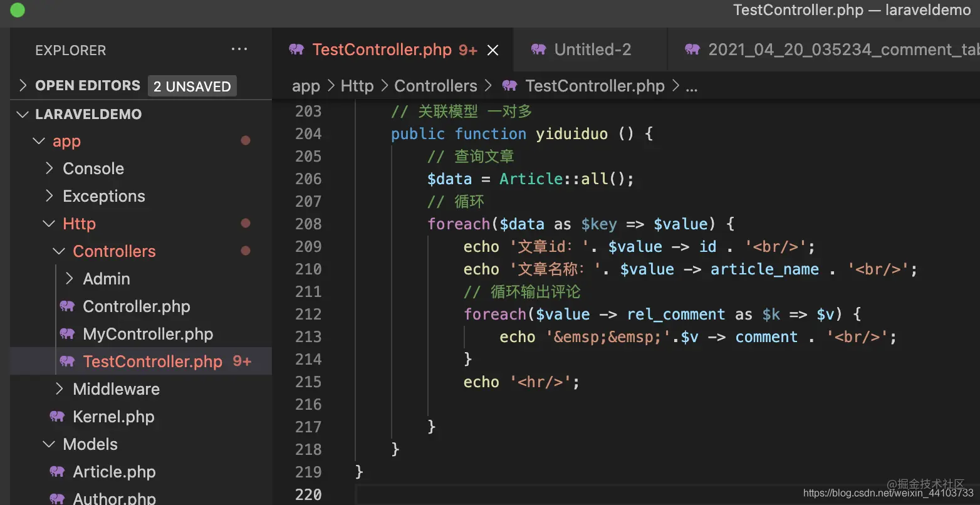
Task: Click the 9+ problems badge on TestController.php row
Action: click(x=242, y=362)
